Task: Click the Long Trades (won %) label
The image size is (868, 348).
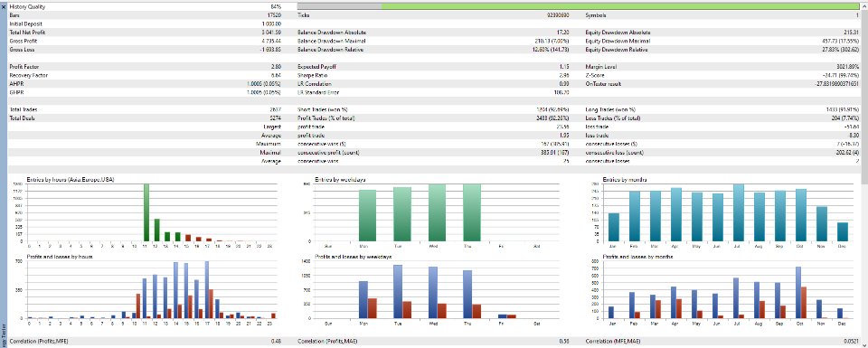Action: pyautogui.click(x=610, y=109)
